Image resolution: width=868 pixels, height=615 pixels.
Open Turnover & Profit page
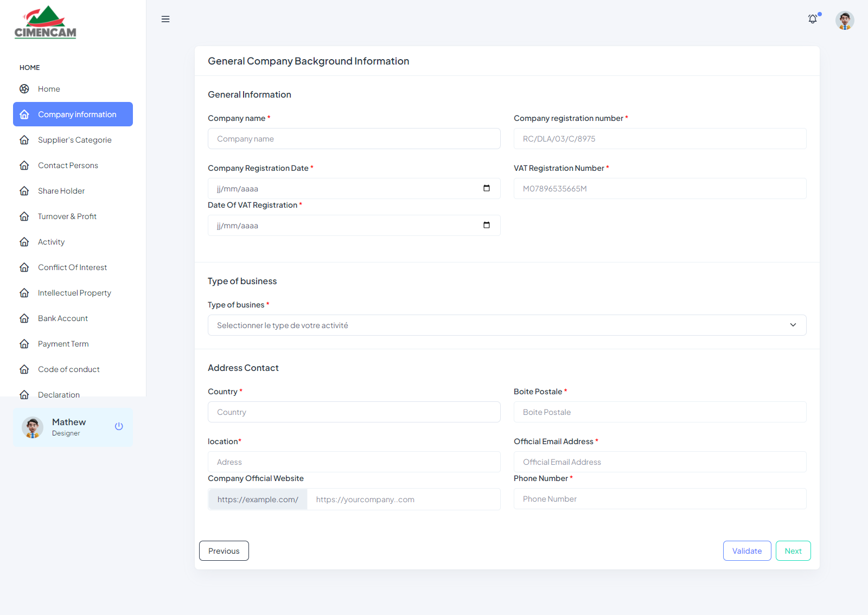67,216
